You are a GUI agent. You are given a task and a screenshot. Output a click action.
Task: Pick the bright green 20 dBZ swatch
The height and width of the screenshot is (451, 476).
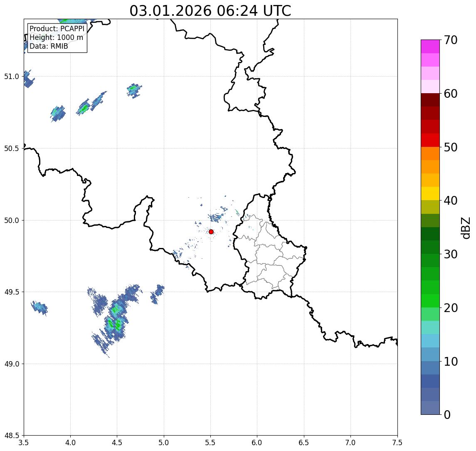(430, 300)
